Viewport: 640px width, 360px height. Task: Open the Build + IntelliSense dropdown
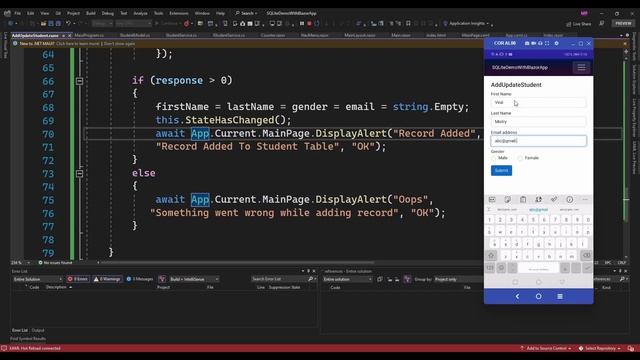pos(194,279)
